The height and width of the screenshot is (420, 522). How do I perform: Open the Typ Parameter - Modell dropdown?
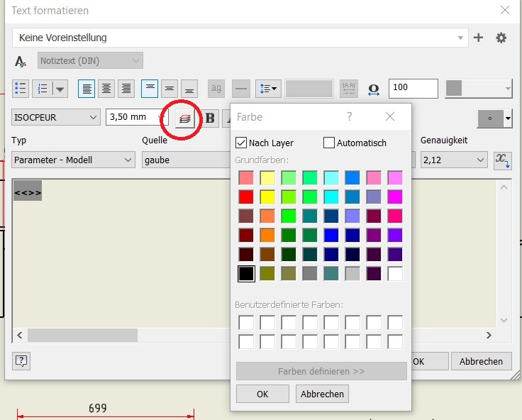pos(73,160)
